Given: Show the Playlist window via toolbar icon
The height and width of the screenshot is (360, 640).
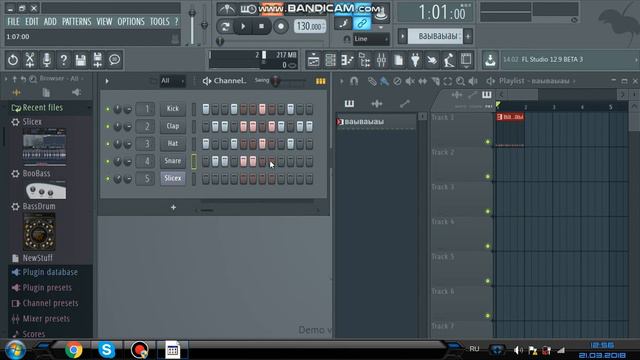Looking at the screenshot, I should [313, 60].
